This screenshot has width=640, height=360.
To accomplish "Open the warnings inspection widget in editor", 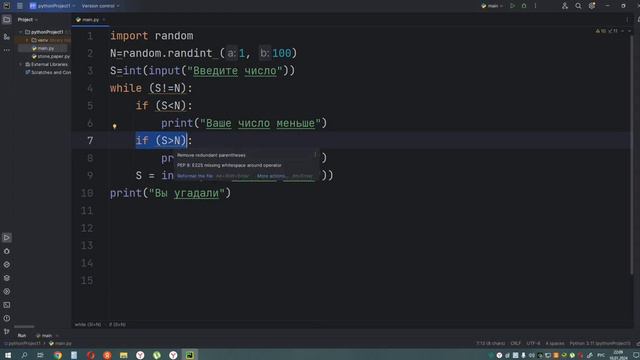I will pyautogui.click(x=608, y=31).
